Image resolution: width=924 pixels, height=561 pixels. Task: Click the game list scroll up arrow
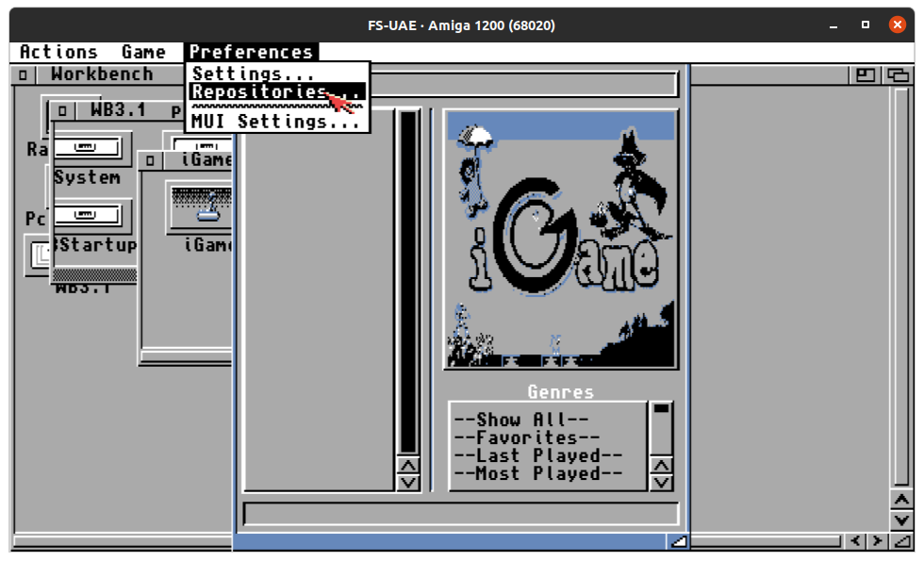408,466
